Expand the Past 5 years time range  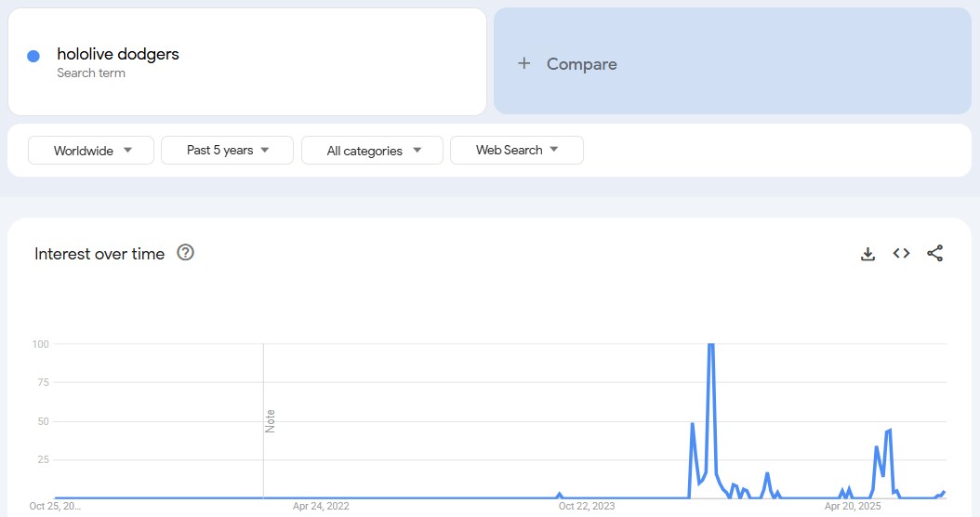tap(227, 150)
